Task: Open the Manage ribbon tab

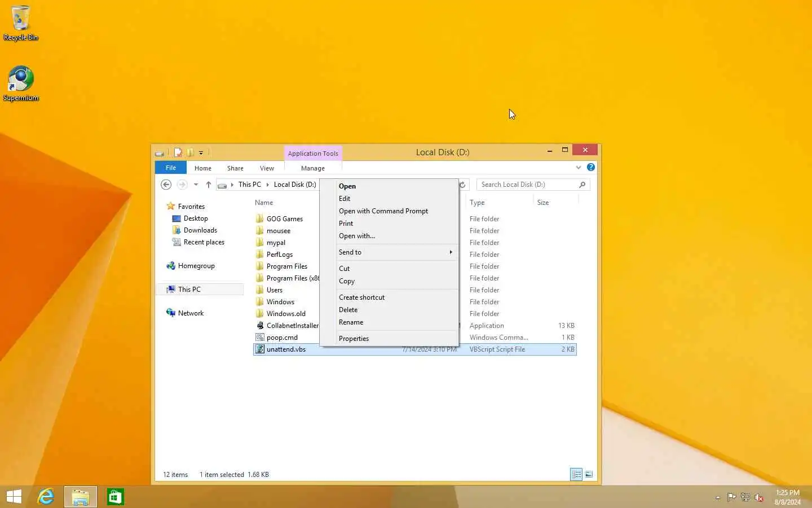Action: point(313,168)
